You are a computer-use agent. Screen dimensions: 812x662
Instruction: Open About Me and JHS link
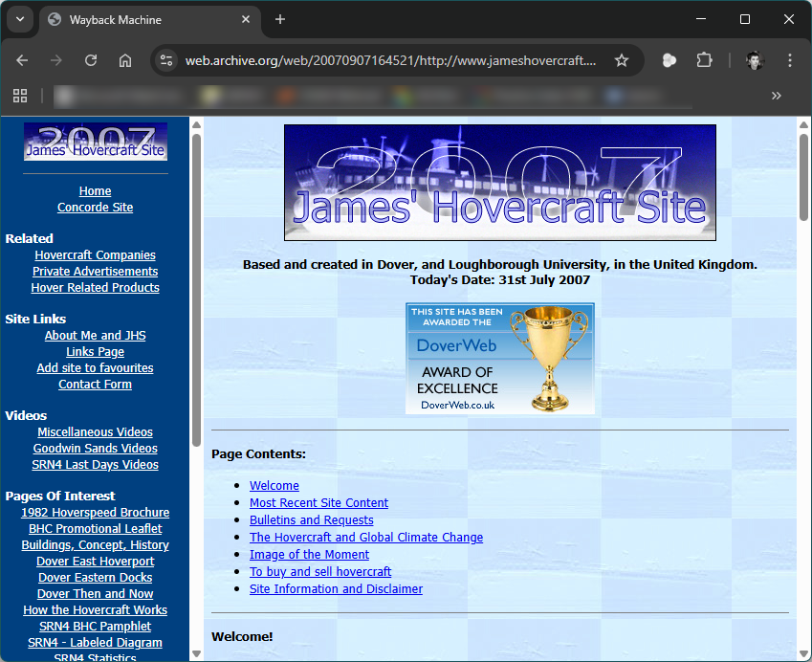point(96,336)
